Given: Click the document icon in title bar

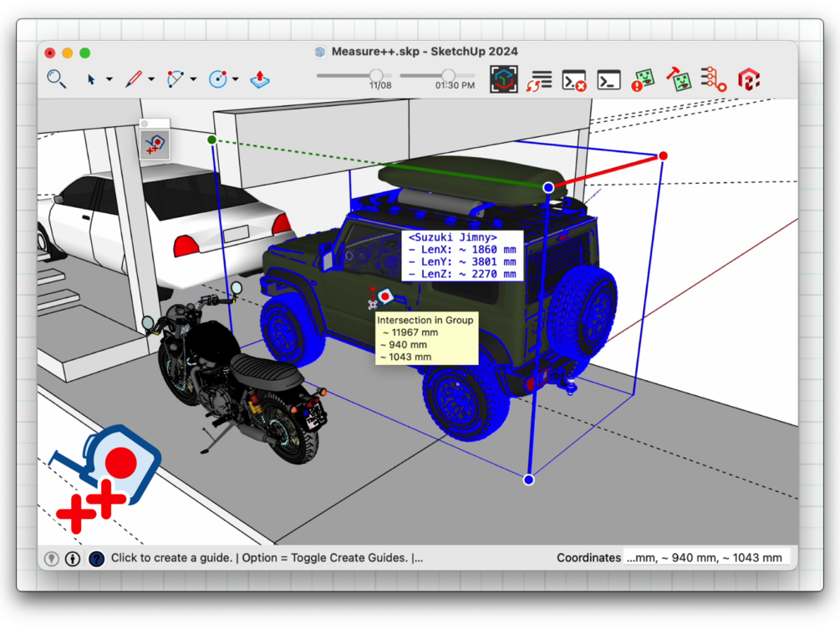Looking at the screenshot, I should [x=320, y=52].
